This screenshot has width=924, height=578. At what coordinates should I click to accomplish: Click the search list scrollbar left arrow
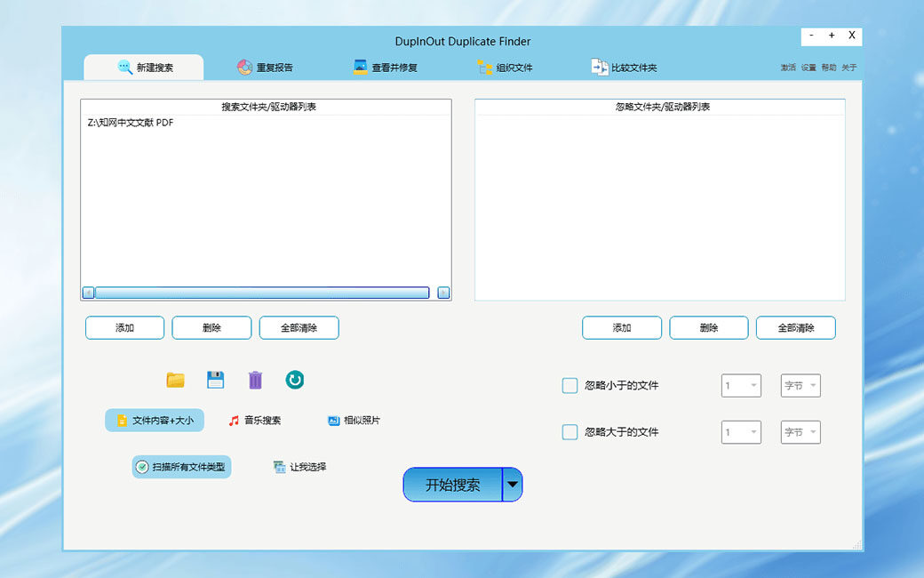point(88,293)
